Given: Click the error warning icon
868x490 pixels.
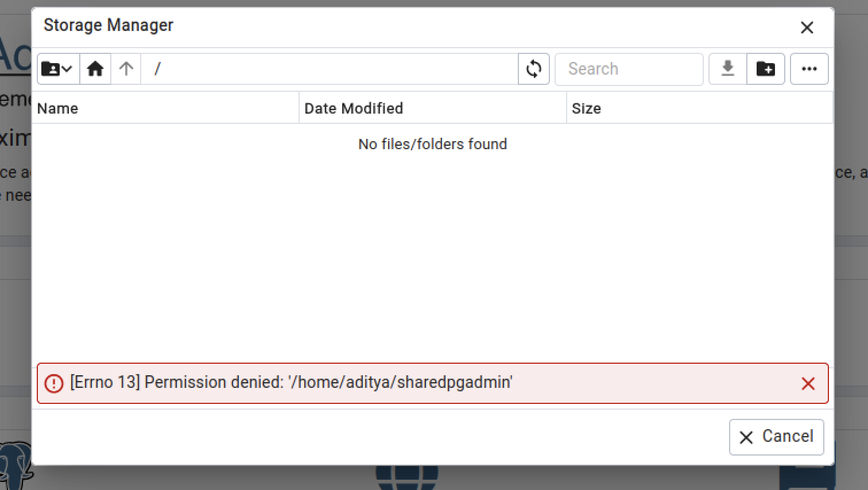Looking at the screenshot, I should pos(52,383).
